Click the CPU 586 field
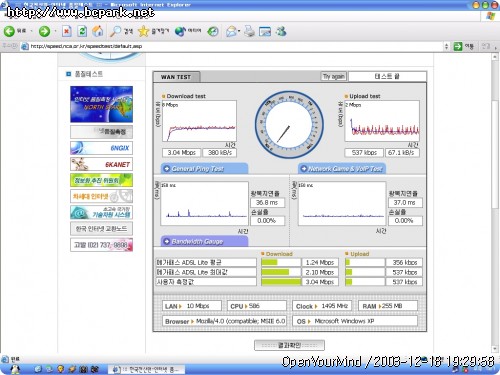This screenshot has width=500, height=375. (257, 306)
